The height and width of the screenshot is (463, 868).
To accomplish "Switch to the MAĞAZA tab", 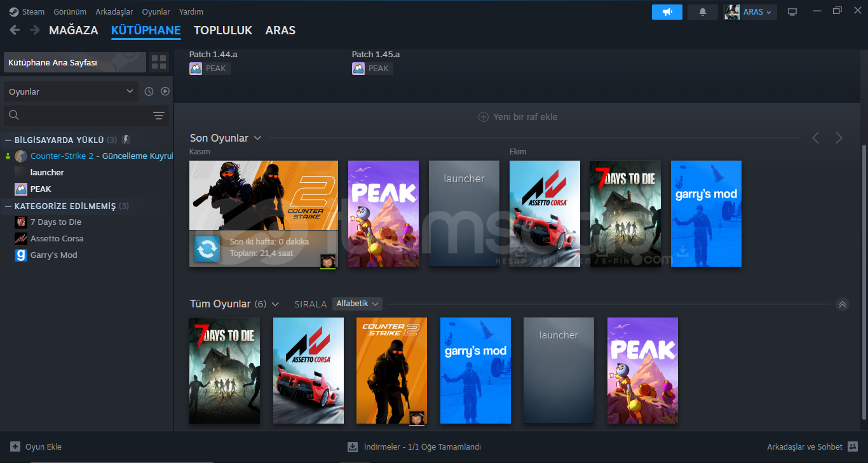I will click(x=73, y=30).
